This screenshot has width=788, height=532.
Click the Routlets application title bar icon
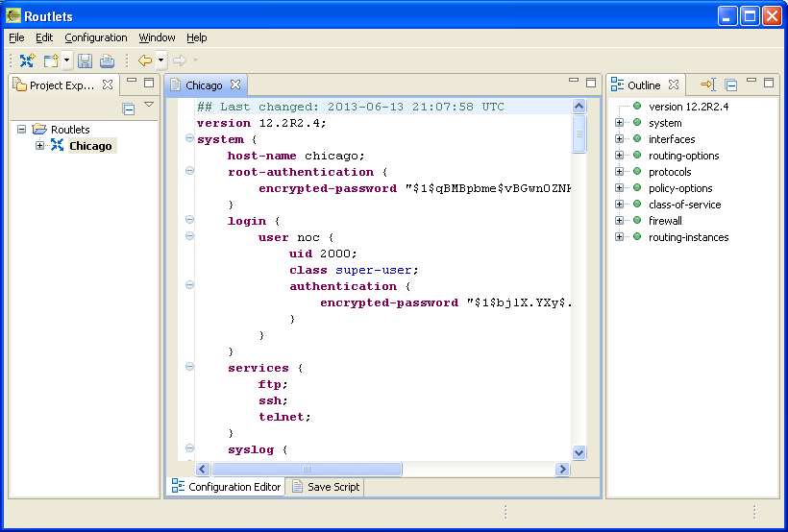pos(13,16)
